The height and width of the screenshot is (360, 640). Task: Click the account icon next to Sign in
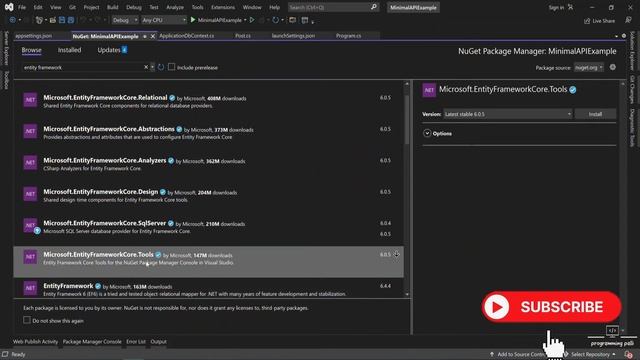coord(570,7)
